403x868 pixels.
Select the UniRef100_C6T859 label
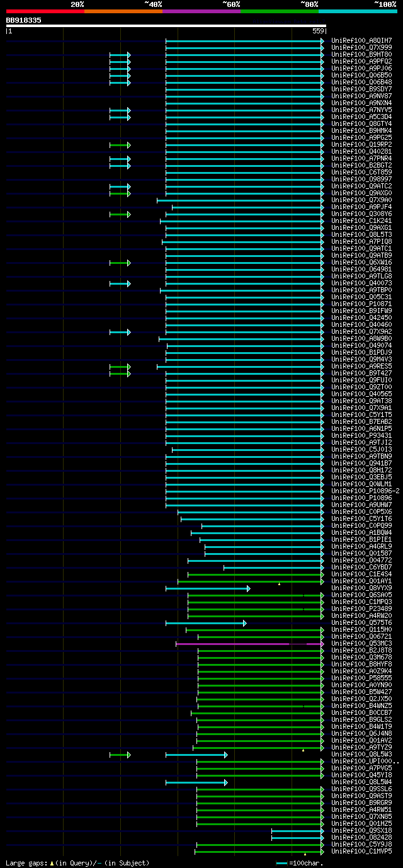point(362,172)
